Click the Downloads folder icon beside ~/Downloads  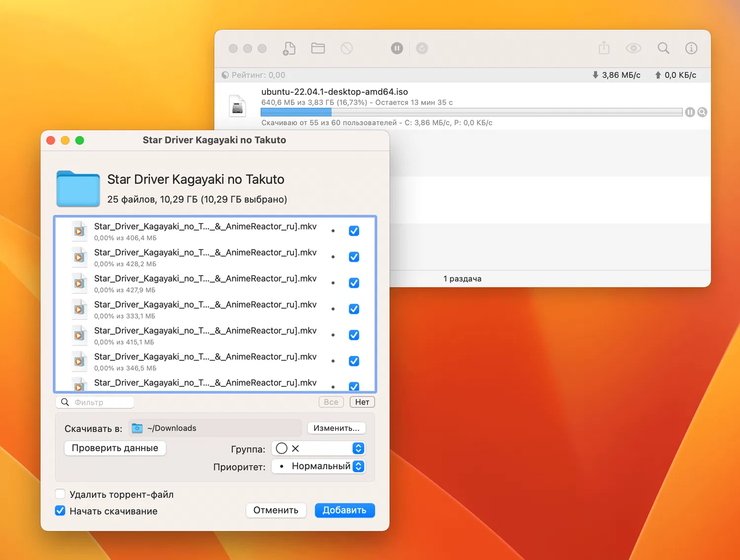tap(137, 428)
